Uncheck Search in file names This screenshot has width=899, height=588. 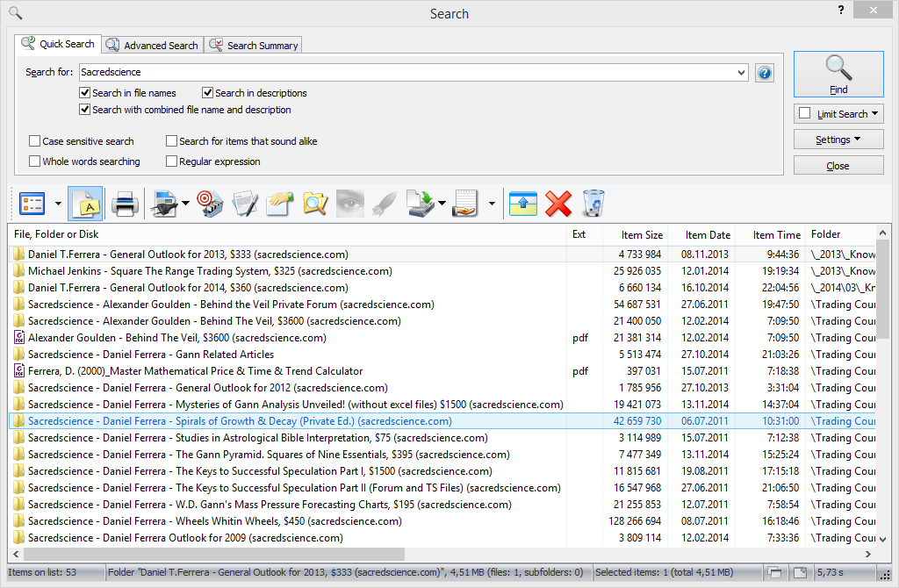[85, 92]
